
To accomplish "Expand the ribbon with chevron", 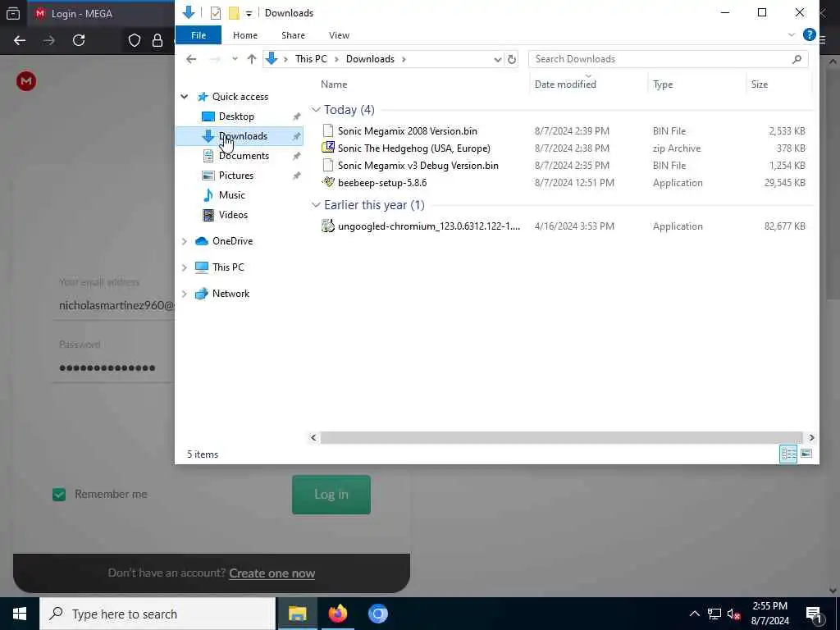I will click(x=792, y=34).
